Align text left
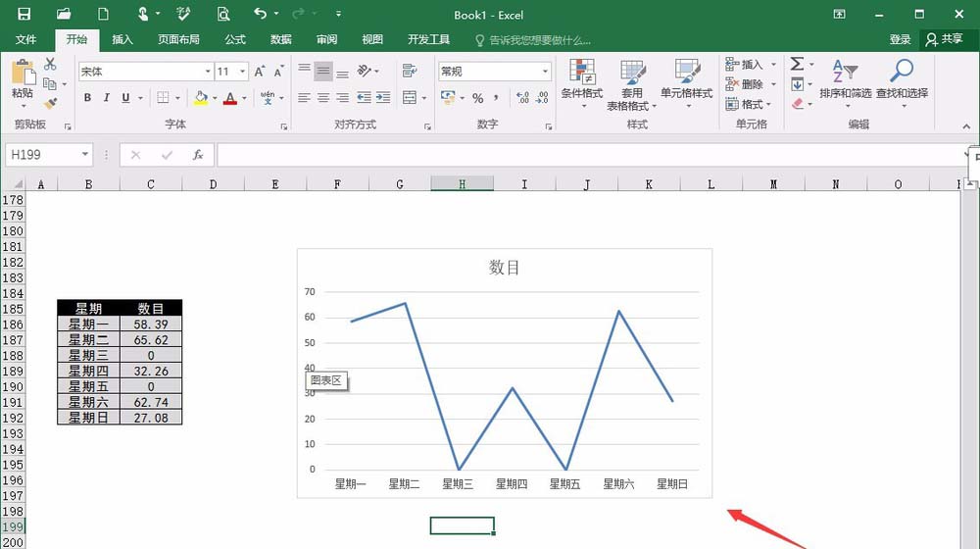This screenshot has width=980, height=549. pos(304,97)
